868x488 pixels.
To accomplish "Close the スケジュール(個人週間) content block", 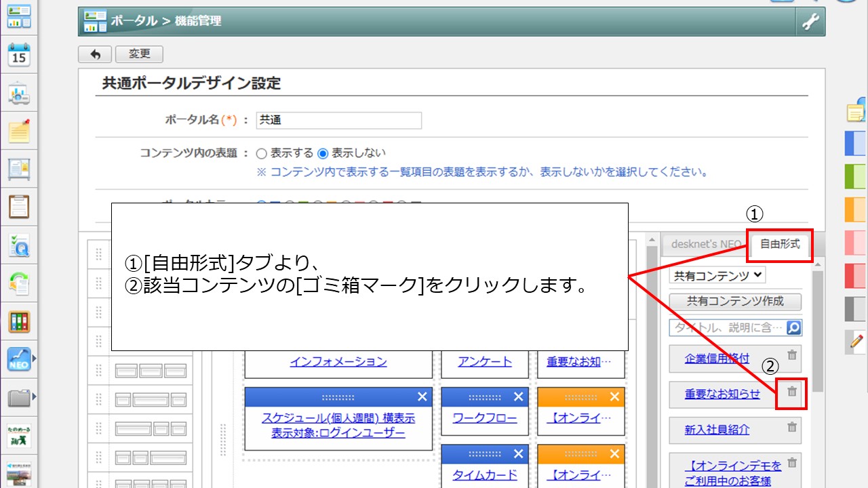I will (422, 396).
